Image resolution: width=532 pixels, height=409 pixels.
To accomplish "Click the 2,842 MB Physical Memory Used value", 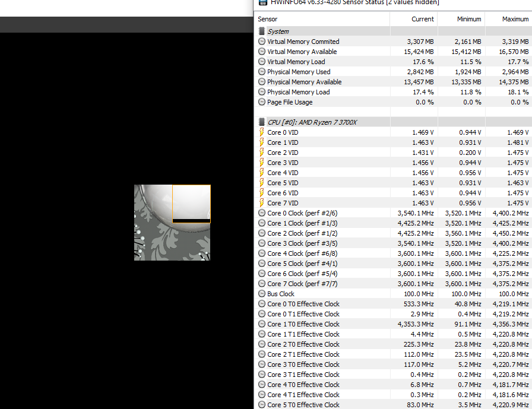I will pyautogui.click(x=420, y=72).
